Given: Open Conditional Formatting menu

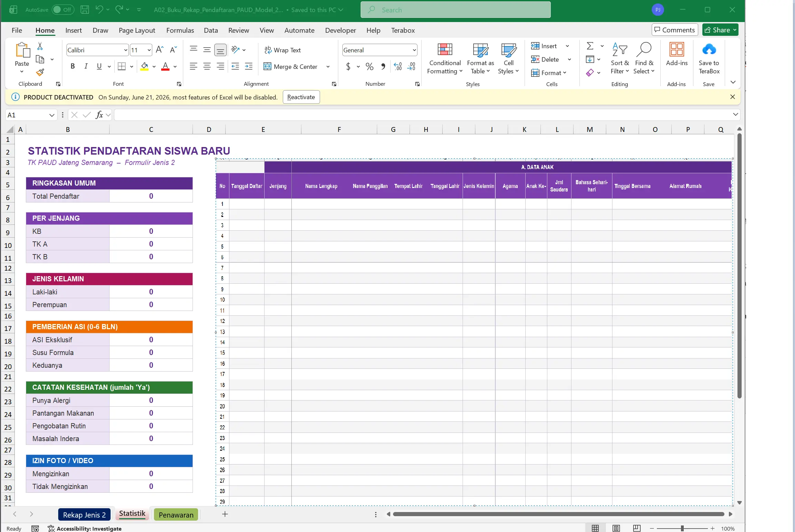Looking at the screenshot, I should (x=445, y=59).
